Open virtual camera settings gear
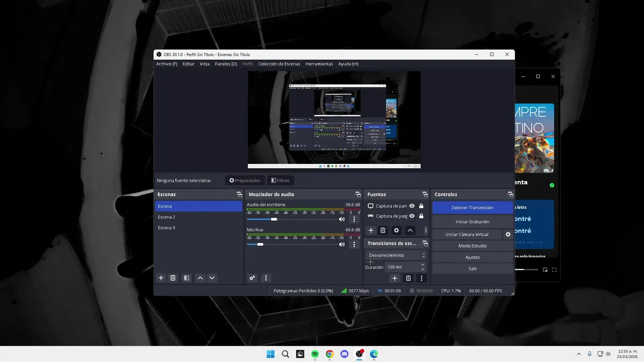This screenshot has height=362, width=644. [x=508, y=234]
